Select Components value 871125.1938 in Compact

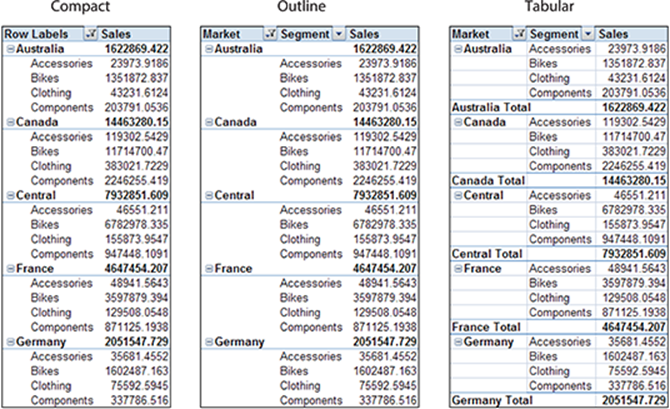point(137,327)
